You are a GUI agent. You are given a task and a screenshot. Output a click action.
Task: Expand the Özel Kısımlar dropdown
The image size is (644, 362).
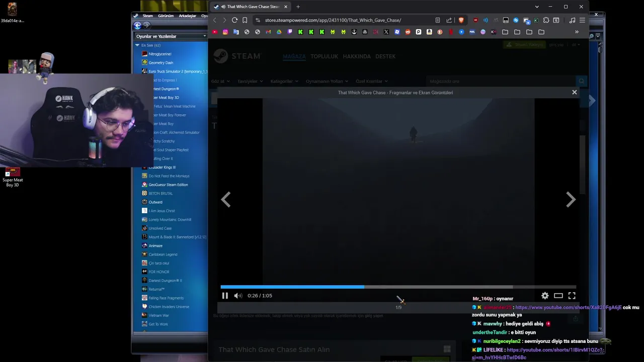point(371,81)
